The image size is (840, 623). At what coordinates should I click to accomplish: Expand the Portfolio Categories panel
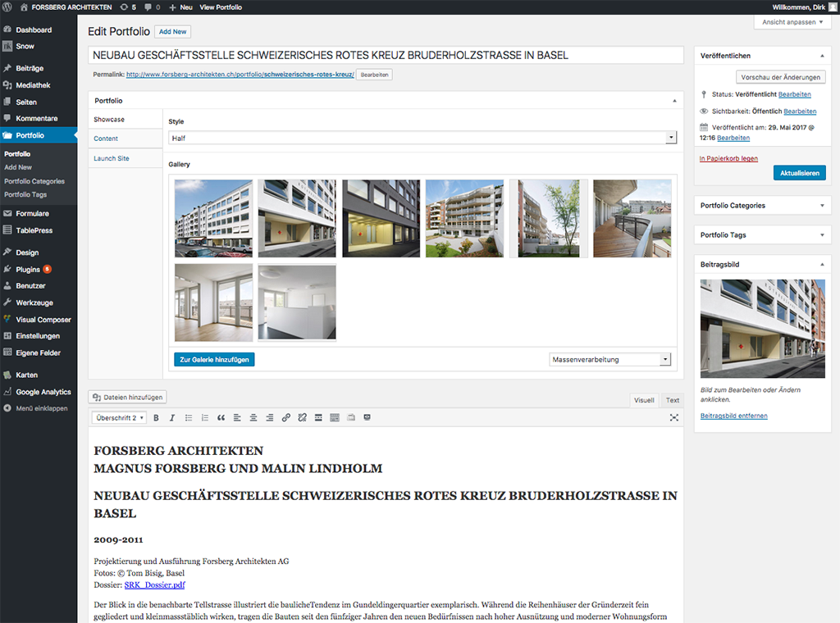pyautogui.click(x=822, y=206)
